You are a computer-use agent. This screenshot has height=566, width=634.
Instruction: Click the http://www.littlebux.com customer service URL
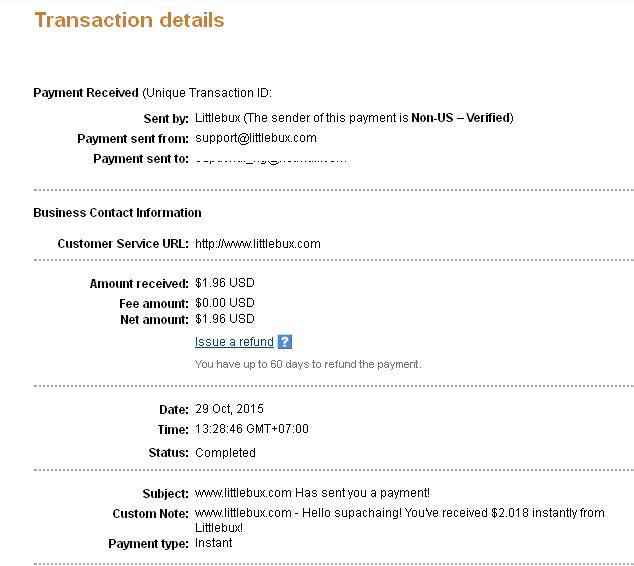[257, 244]
